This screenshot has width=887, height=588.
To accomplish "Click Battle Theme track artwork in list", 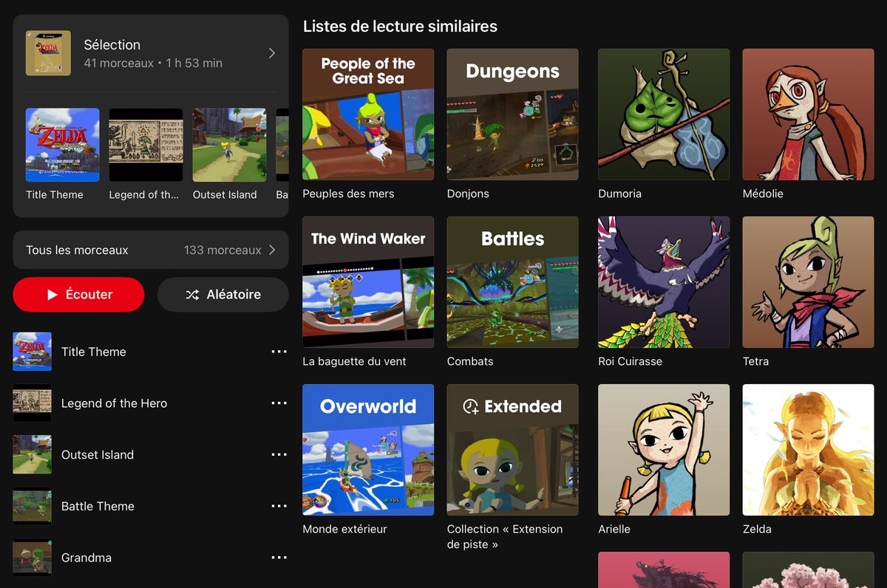I will [33, 506].
